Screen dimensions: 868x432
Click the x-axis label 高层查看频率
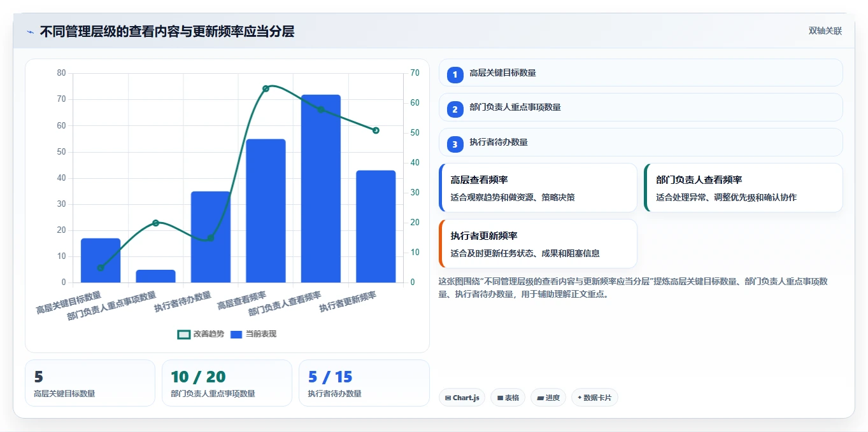tap(241, 300)
